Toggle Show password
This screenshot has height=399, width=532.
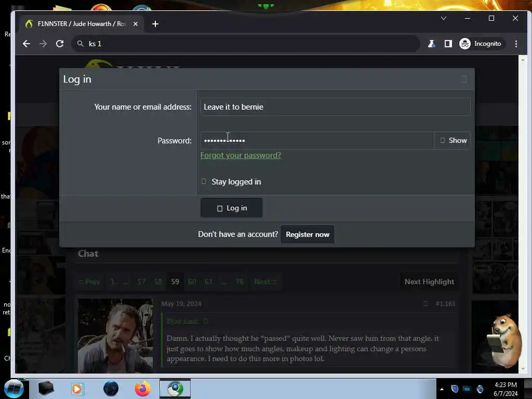[x=453, y=140]
